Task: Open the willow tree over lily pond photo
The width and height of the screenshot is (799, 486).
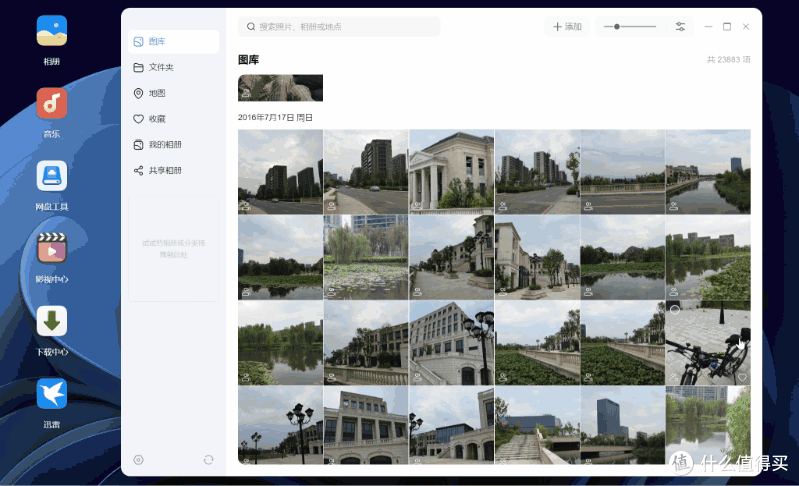Action: pos(366,257)
